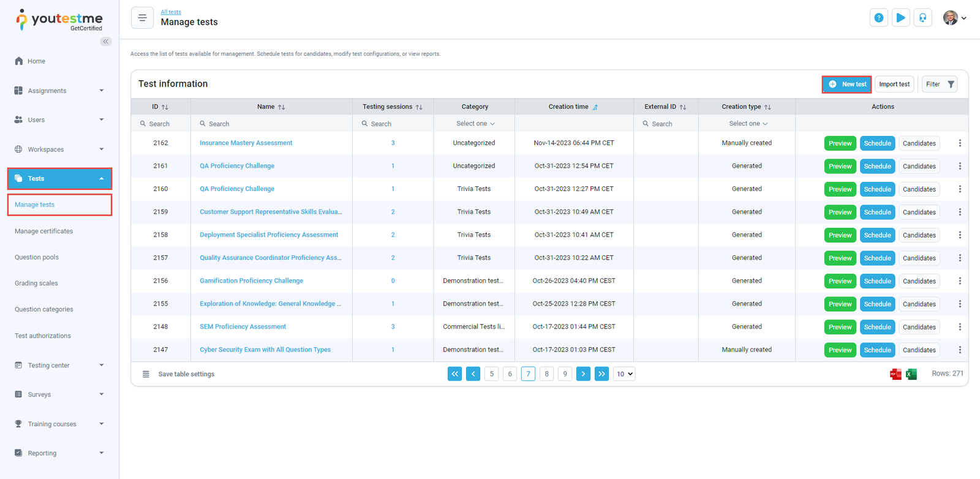Image resolution: width=980 pixels, height=479 pixels.
Task: Open Category filter Select one dropdown
Action: [475, 124]
